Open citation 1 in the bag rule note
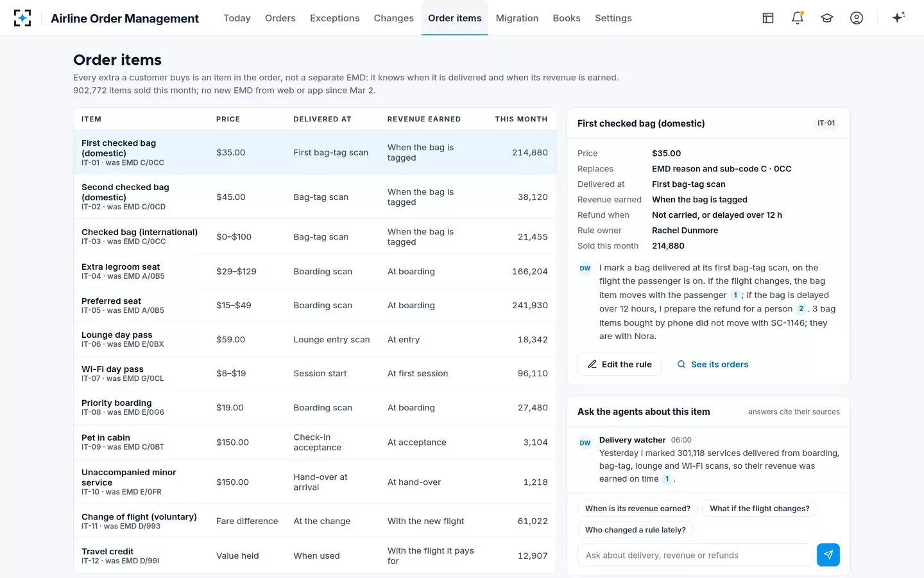 point(735,295)
